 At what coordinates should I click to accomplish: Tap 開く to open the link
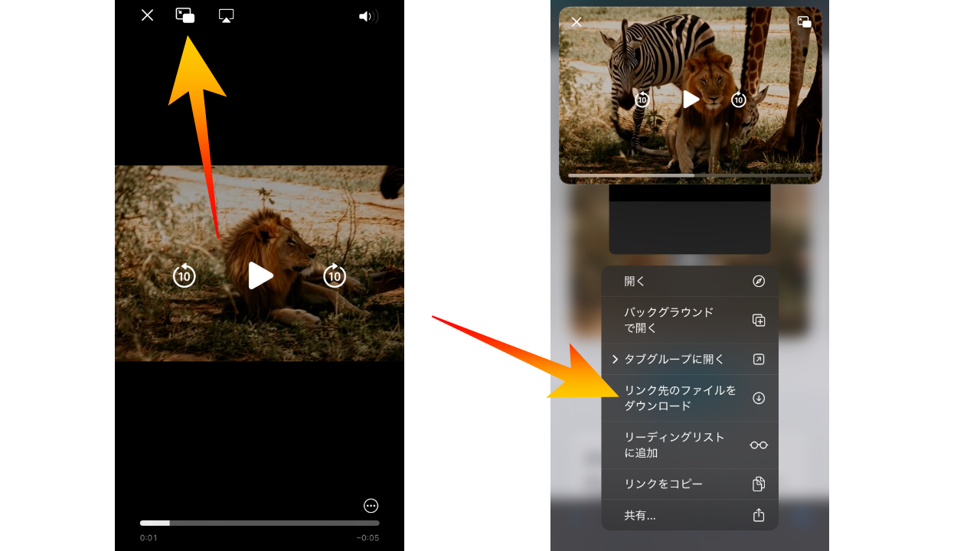633,281
